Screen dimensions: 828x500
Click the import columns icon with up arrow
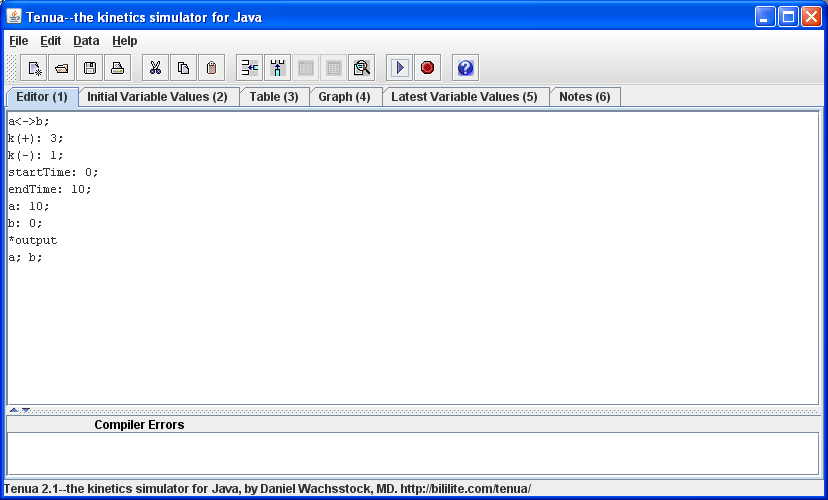click(x=277, y=68)
